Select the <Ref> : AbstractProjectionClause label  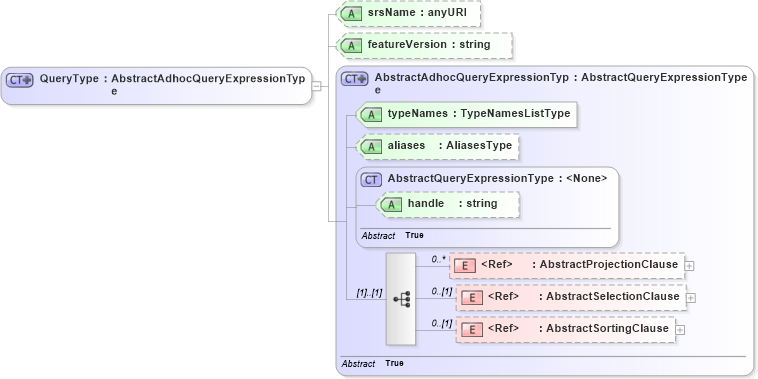pyautogui.click(x=580, y=264)
